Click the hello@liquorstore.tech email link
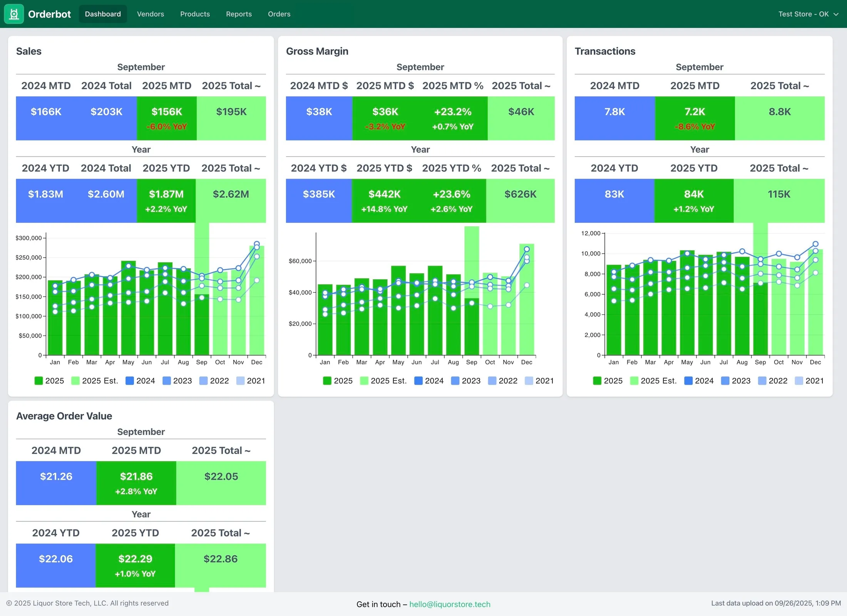Viewport: 847px width, 616px height. (450, 604)
